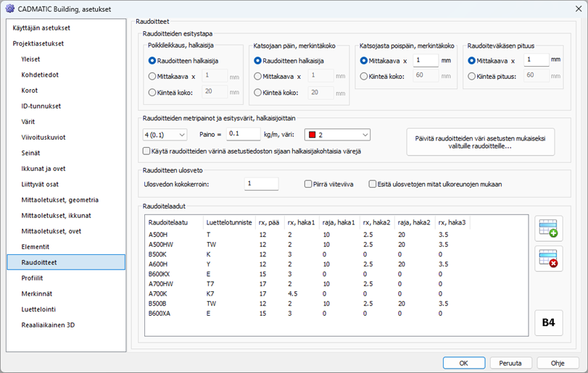Select Kiinteä koko under Katsojaan päin

pyautogui.click(x=276, y=92)
